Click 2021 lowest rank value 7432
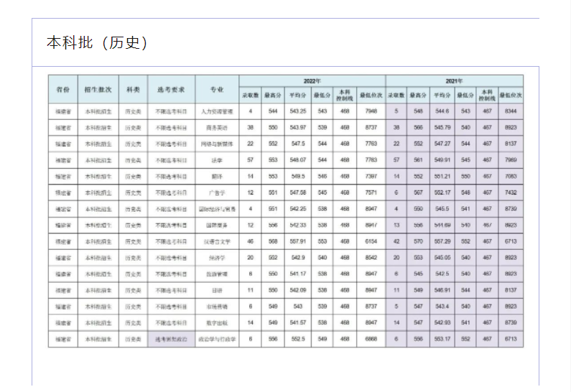Image resolution: width=571 pixels, height=392 pixels. click(x=511, y=192)
